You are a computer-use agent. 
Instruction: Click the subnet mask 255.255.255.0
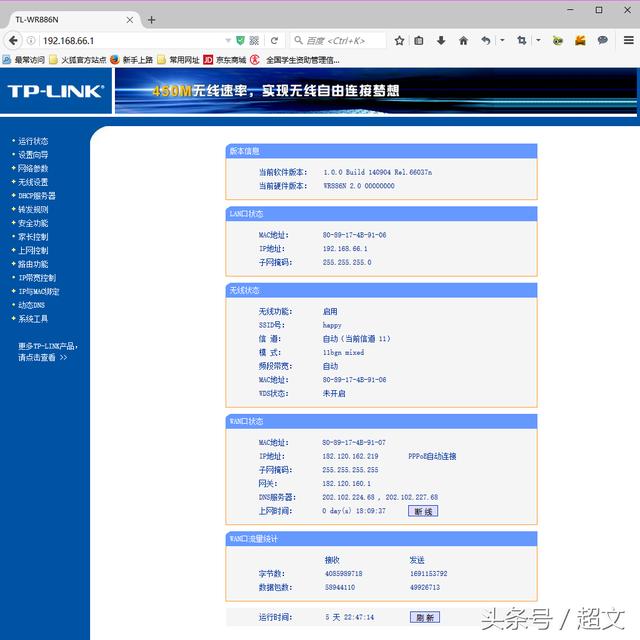point(347,262)
